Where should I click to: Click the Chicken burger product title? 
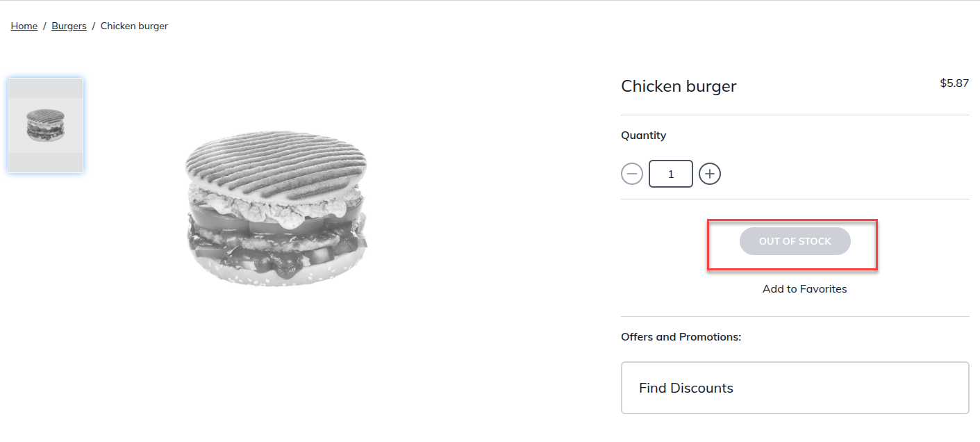pos(679,86)
